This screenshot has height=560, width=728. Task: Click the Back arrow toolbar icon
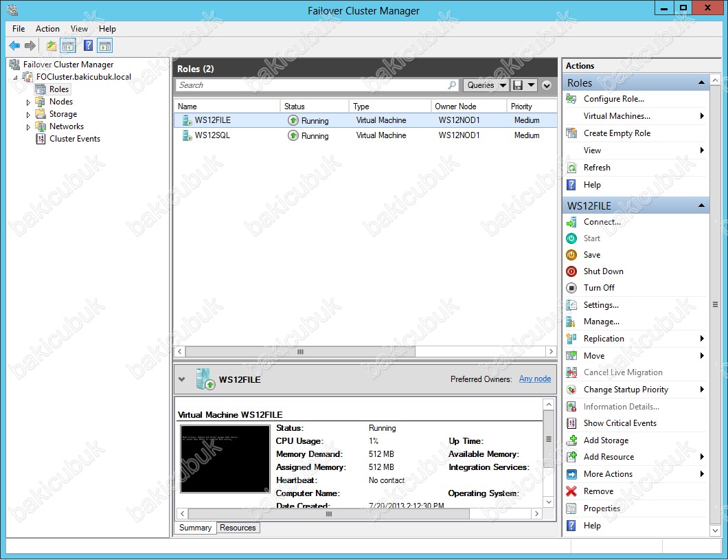click(x=14, y=45)
